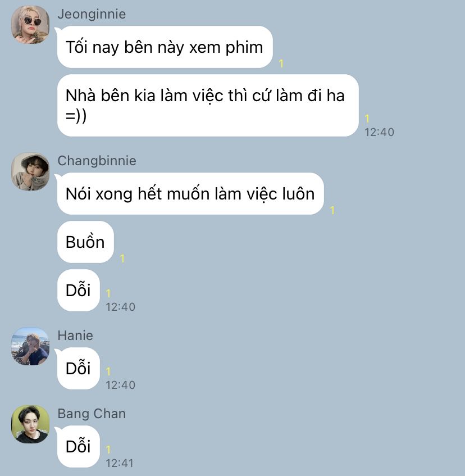465x476 pixels.
Task: Tap the 12:41 timestamp
Action: 120,463
